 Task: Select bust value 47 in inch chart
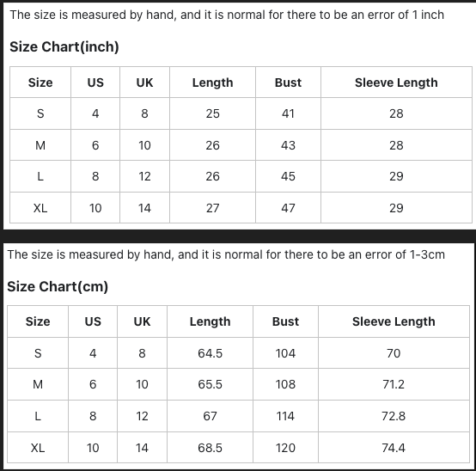click(288, 208)
